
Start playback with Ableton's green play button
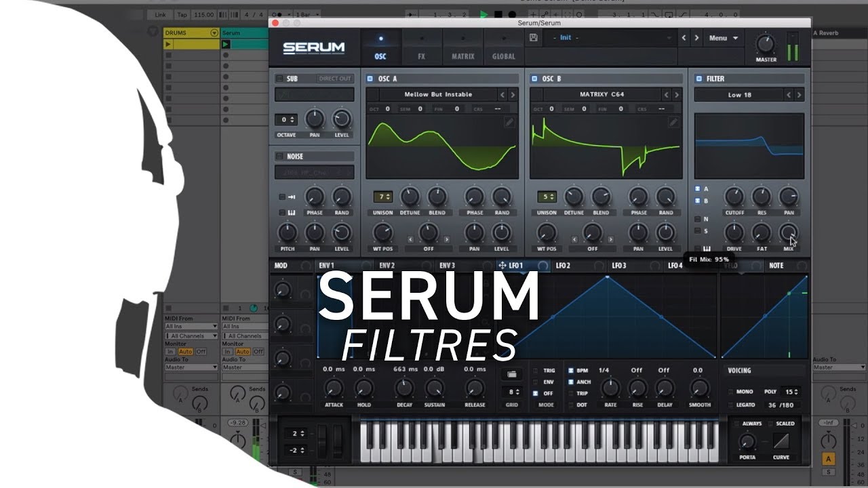click(484, 14)
